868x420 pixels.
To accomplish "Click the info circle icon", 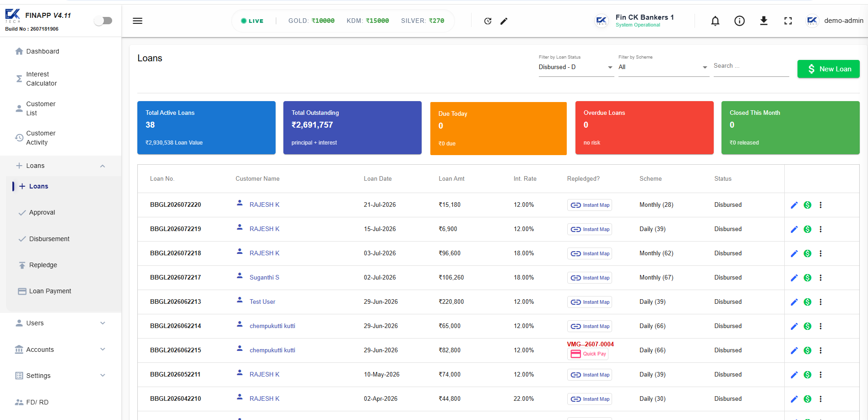I will point(739,21).
